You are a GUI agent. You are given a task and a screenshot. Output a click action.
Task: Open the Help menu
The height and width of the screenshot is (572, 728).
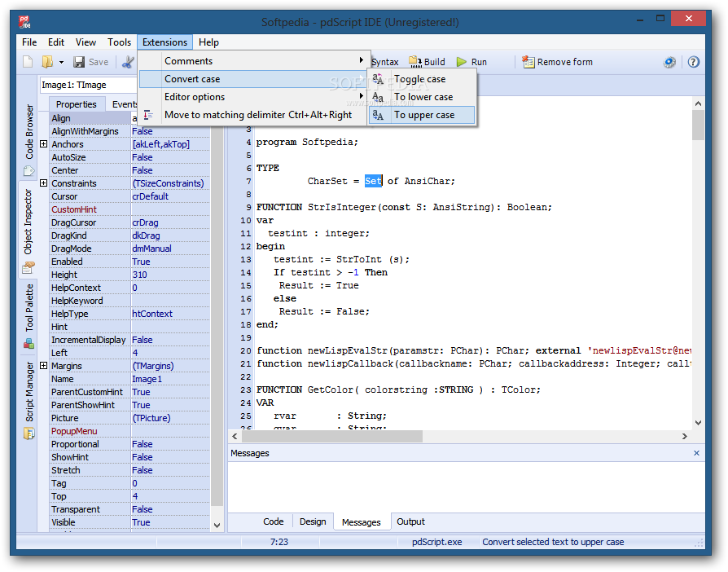[x=208, y=42]
